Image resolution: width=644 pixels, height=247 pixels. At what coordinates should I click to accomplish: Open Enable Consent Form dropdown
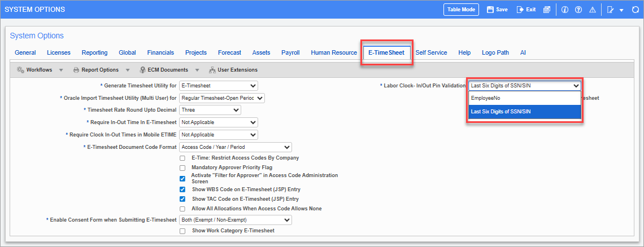(236, 220)
